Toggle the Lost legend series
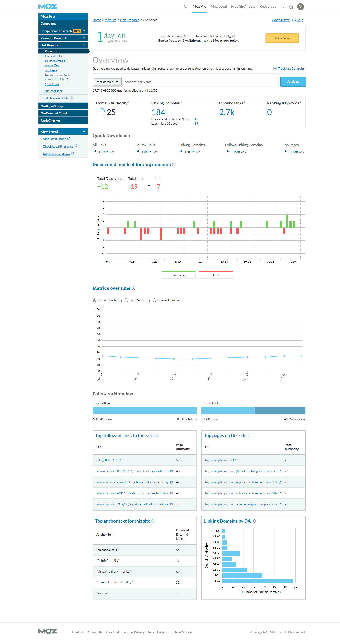Image resolution: width=340 pixels, height=644 pixels. click(x=216, y=275)
